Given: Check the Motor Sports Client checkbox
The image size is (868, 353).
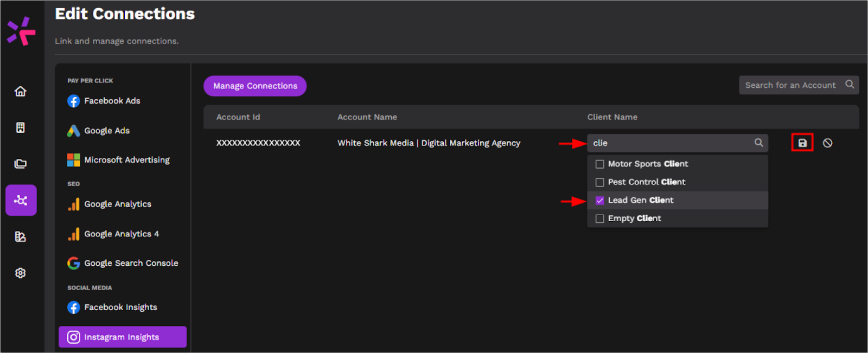Looking at the screenshot, I should coord(599,164).
